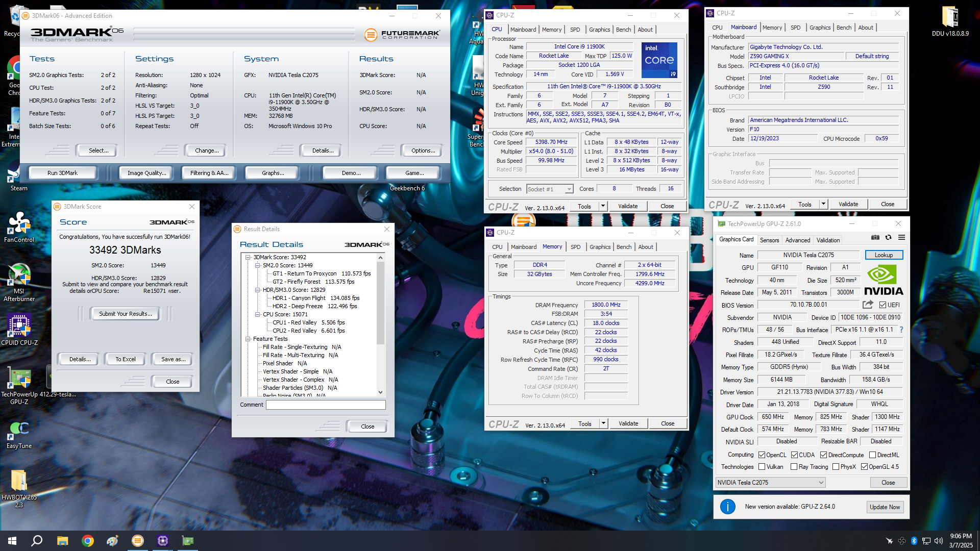Open Graphics tab in CPU-Z Mainboard window
The width and height of the screenshot is (980, 551).
click(x=820, y=28)
